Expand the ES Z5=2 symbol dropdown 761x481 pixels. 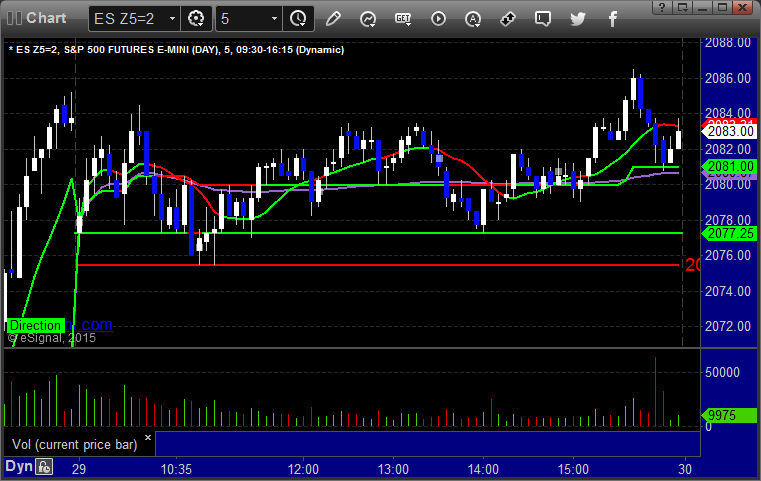point(172,19)
